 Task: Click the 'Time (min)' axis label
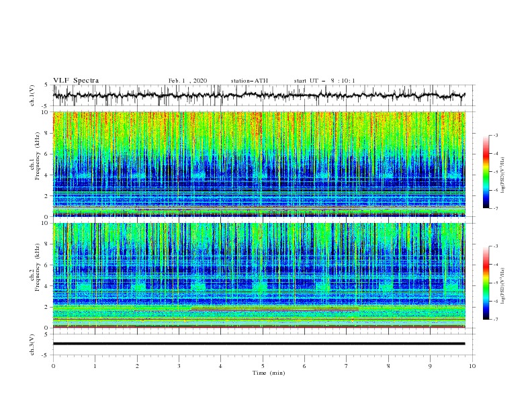tap(269, 373)
